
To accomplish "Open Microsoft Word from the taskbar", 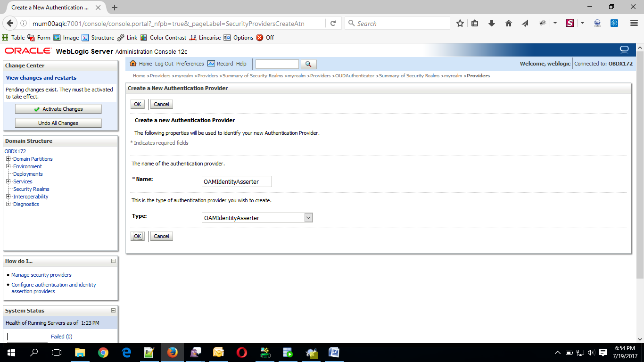I will (334, 352).
